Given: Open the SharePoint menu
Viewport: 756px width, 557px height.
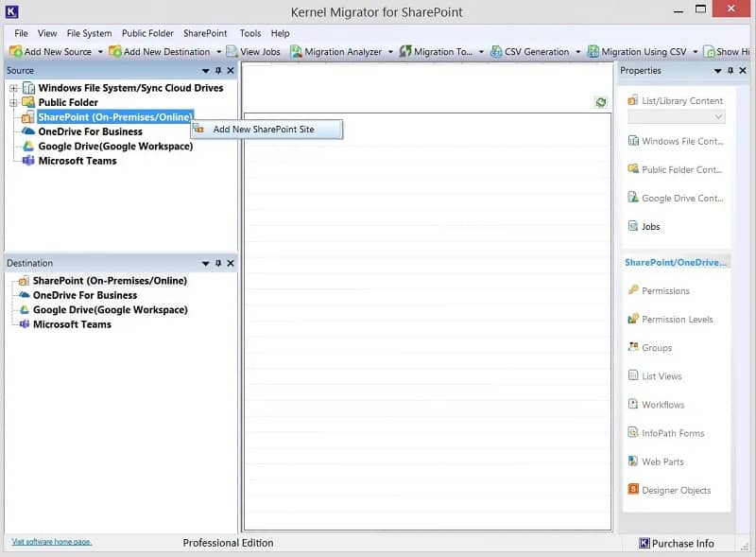Looking at the screenshot, I should pyautogui.click(x=205, y=33).
